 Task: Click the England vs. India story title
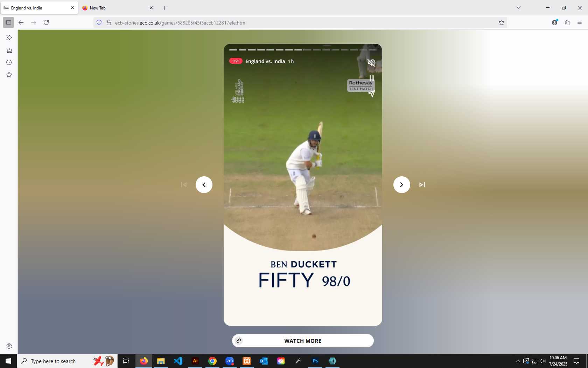265,61
